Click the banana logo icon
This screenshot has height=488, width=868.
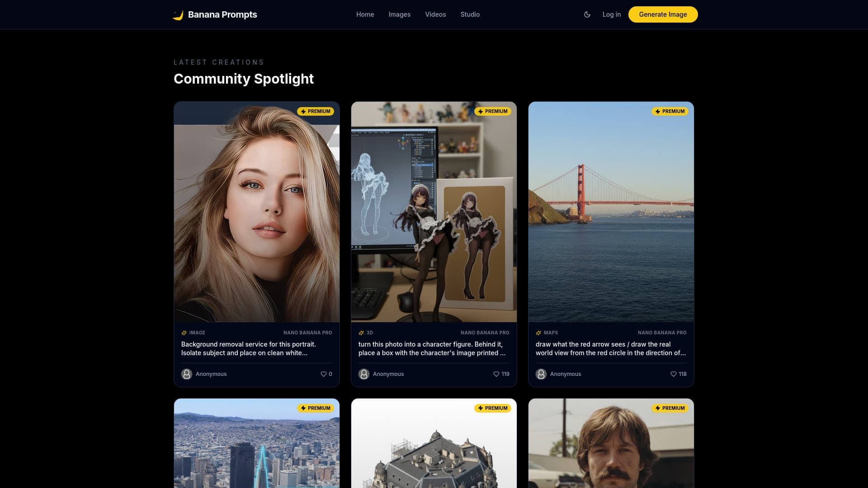[178, 15]
